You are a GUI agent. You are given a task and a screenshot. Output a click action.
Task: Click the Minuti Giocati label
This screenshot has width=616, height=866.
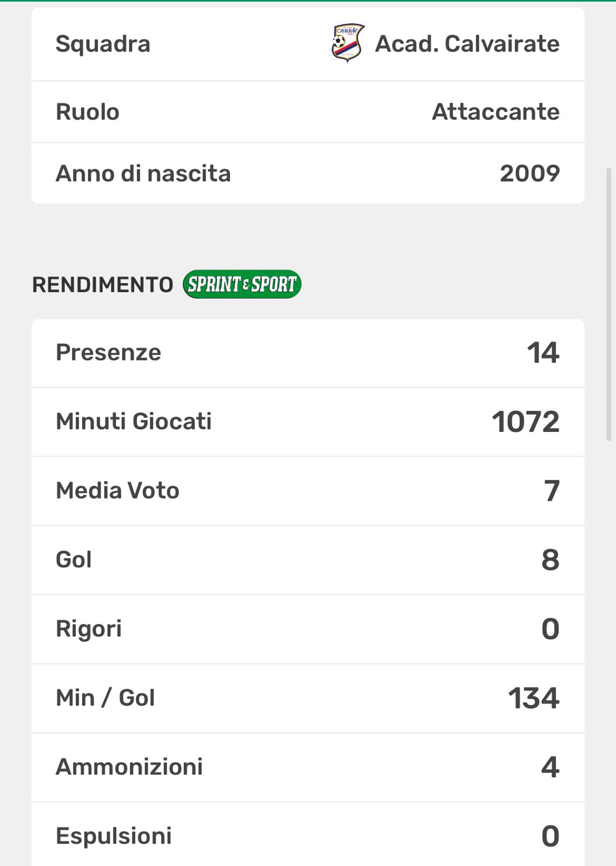pos(134,422)
